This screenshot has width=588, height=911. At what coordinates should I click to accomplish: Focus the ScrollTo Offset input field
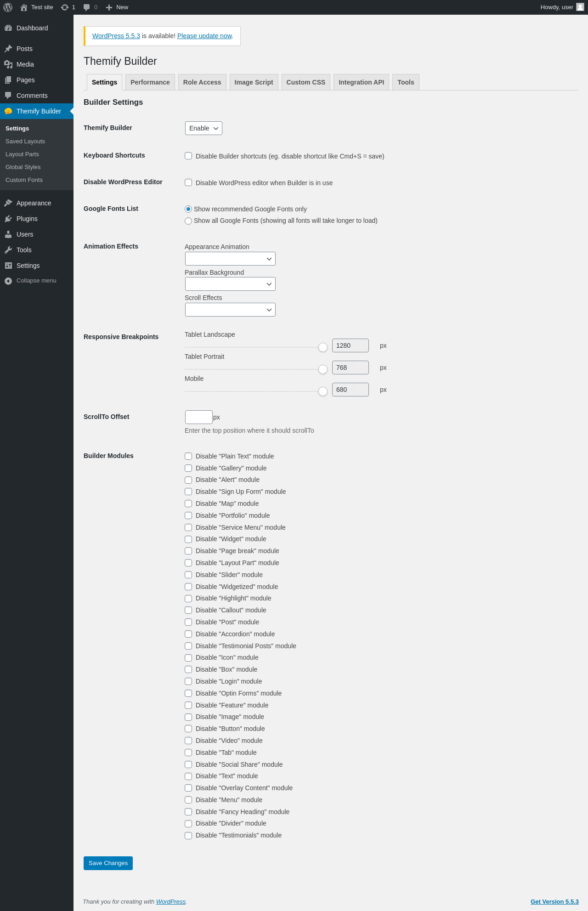pos(198,417)
